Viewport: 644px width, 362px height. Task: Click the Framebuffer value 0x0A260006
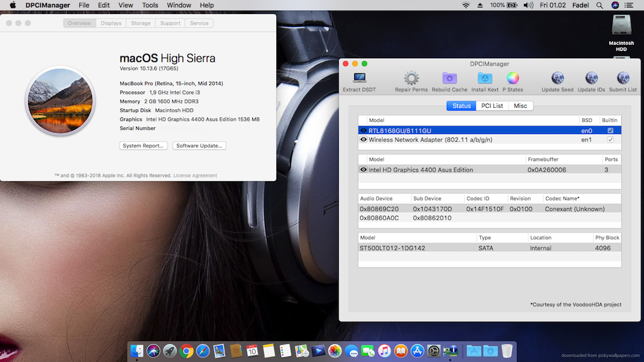tap(547, 170)
